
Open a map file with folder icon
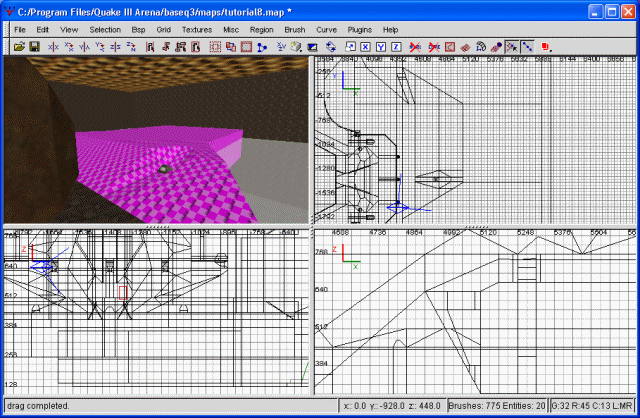click(x=19, y=47)
